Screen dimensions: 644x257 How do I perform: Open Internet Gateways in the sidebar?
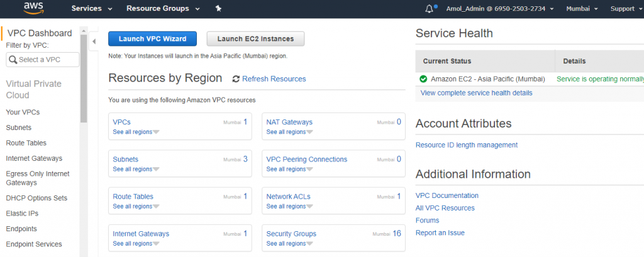tap(34, 158)
